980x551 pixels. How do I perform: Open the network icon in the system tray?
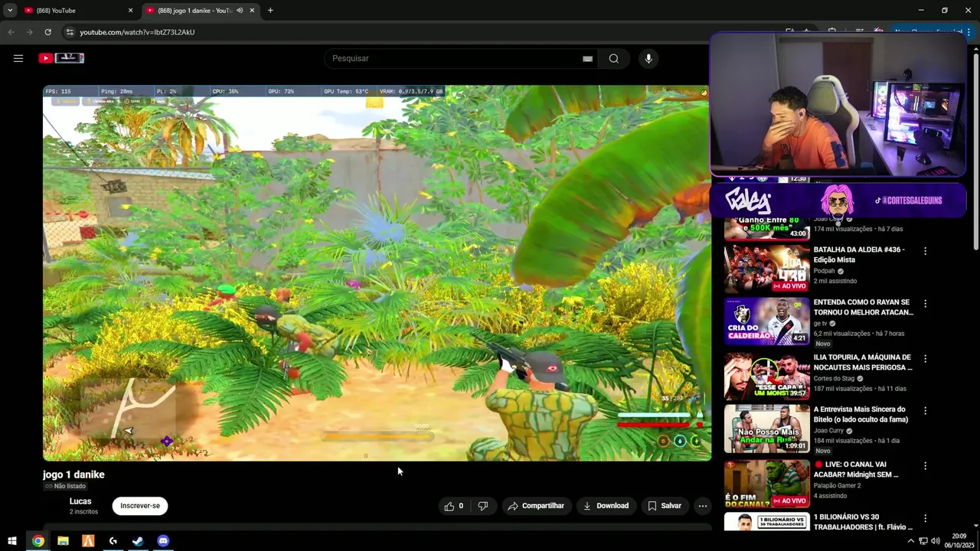point(923,541)
